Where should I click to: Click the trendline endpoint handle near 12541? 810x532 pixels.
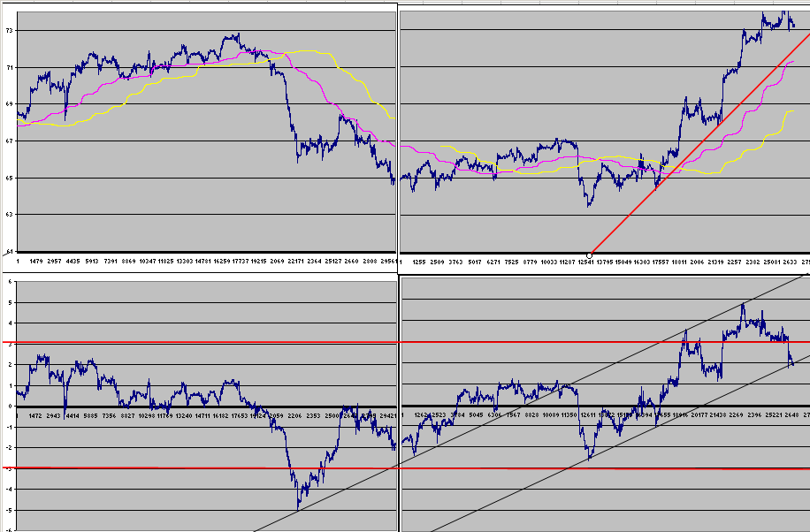pyautogui.click(x=590, y=255)
